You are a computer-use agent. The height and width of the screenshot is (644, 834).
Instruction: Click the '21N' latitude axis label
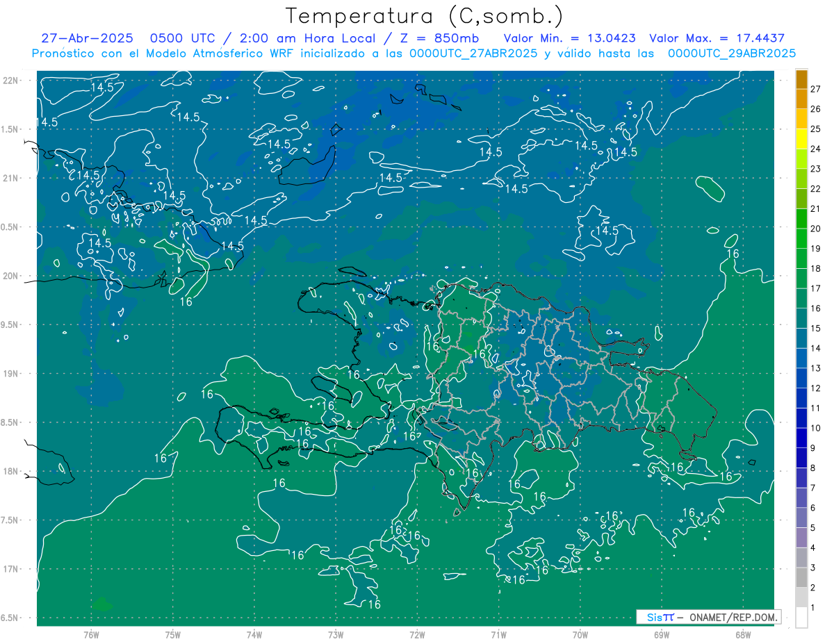tap(11, 178)
